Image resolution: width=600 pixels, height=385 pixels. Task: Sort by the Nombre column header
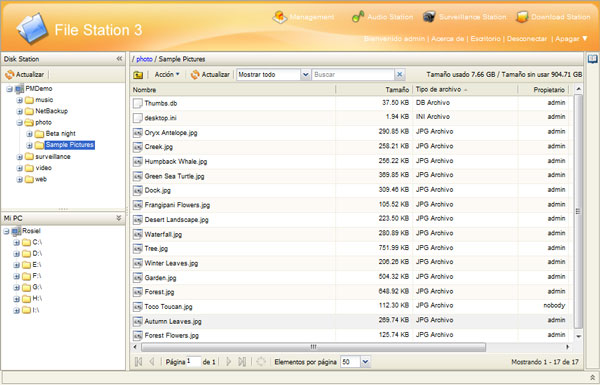tap(233, 90)
